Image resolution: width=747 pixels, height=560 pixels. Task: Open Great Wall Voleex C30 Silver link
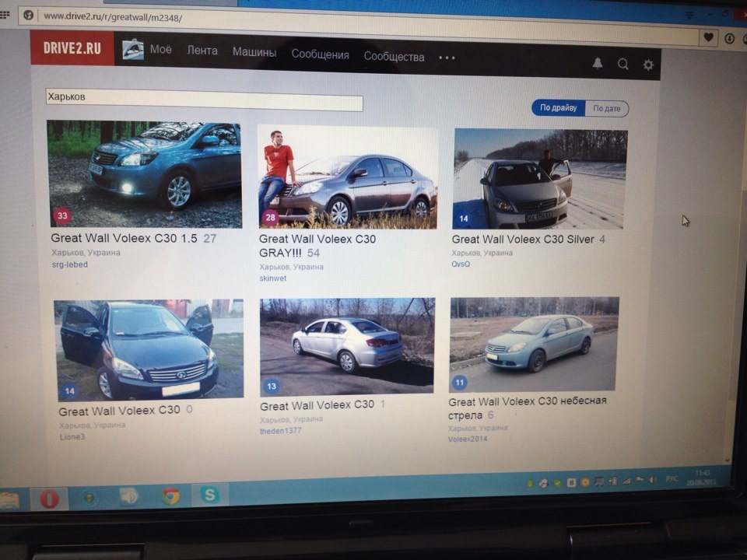(x=523, y=239)
